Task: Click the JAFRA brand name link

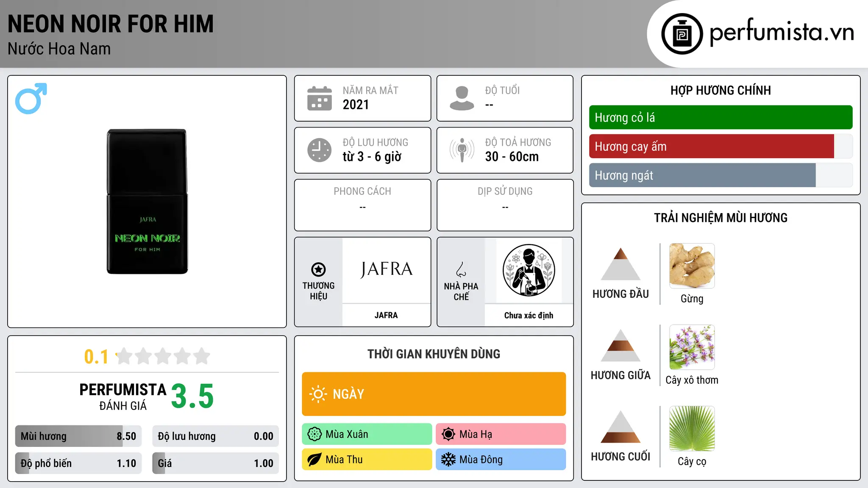Action: 386,315
